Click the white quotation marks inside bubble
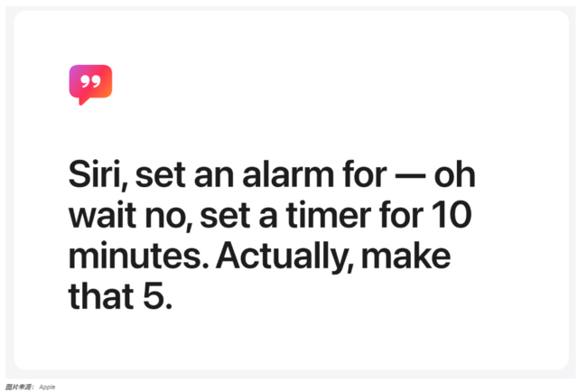Viewport: 578px width, 392px height. 90,81
